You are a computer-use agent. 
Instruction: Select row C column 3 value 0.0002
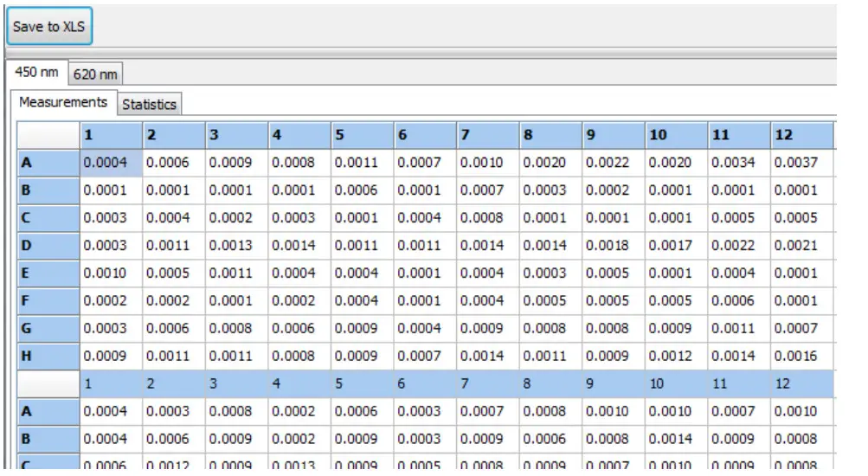[x=236, y=218]
